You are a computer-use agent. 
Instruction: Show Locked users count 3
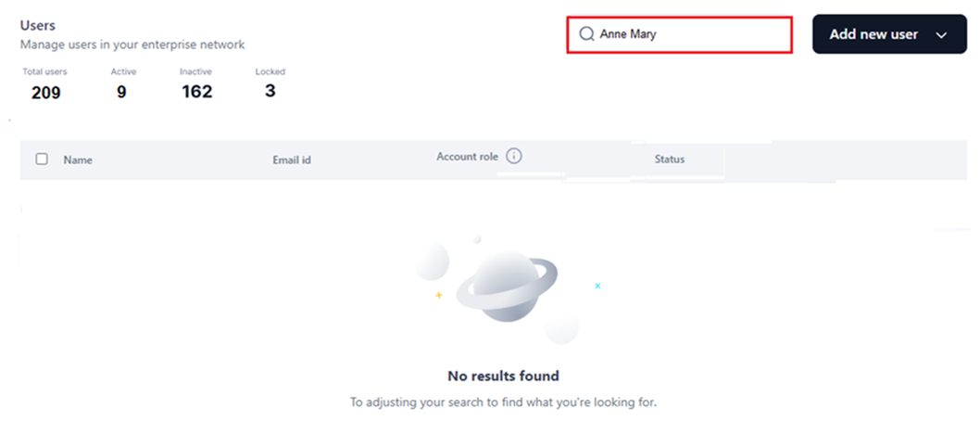270,90
